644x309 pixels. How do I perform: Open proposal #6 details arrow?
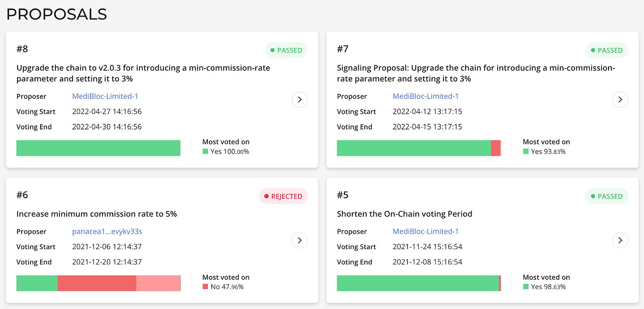[299, 240]
